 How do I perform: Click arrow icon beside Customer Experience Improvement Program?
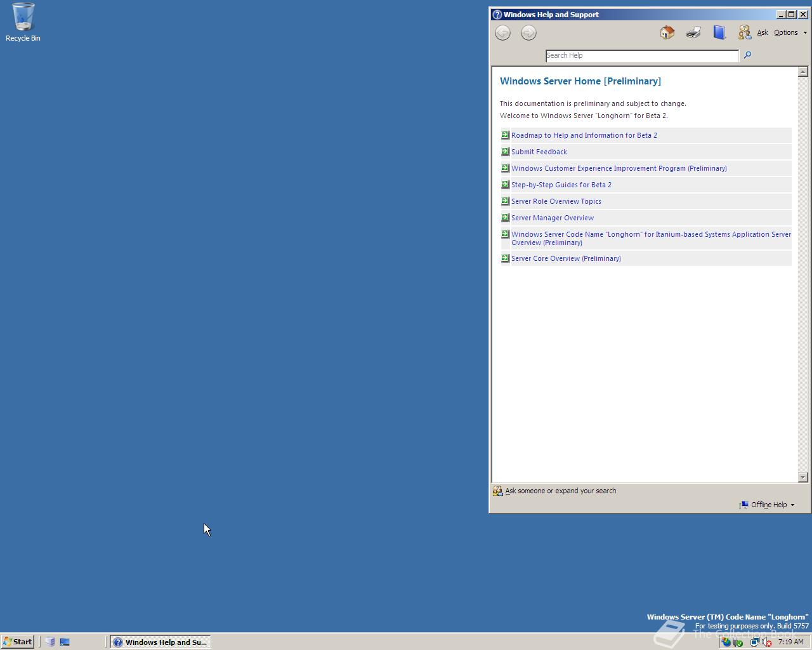coord(505,168)
